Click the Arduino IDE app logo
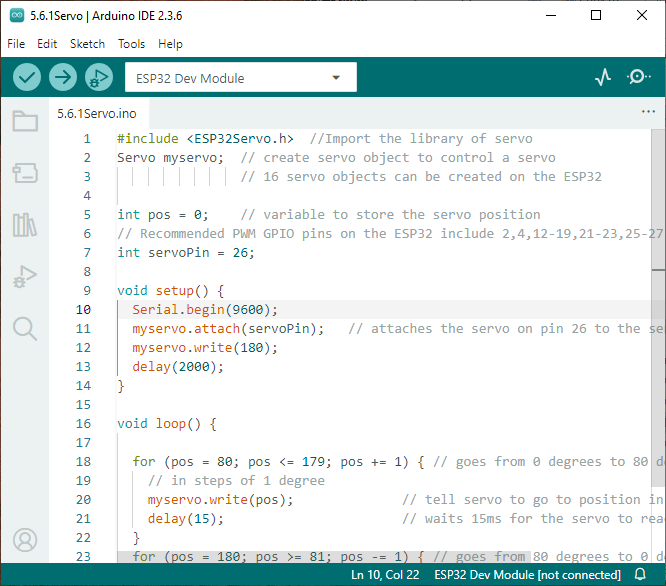 17,15
